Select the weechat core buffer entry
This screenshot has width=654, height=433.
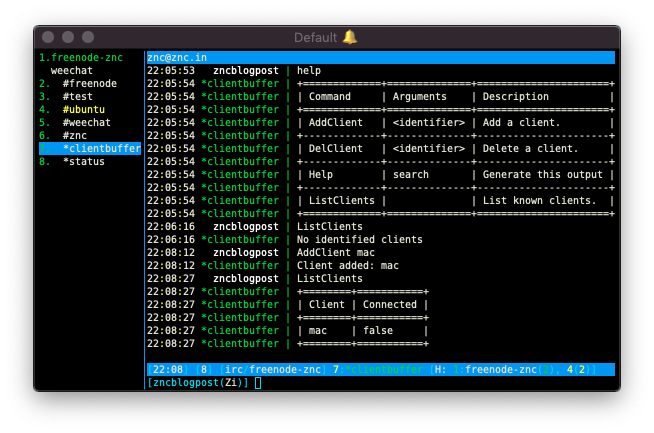tap(72, 70)
